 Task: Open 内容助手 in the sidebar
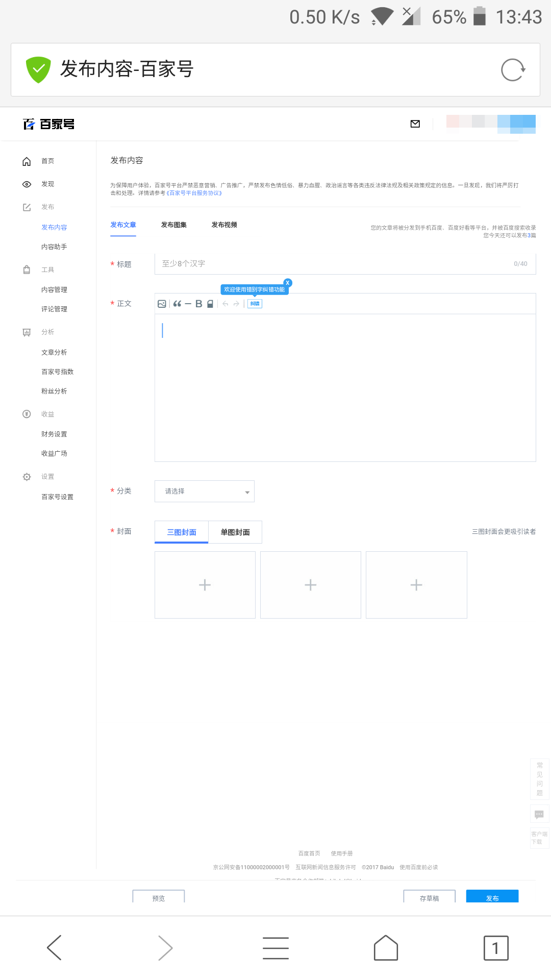click(54, 247)
